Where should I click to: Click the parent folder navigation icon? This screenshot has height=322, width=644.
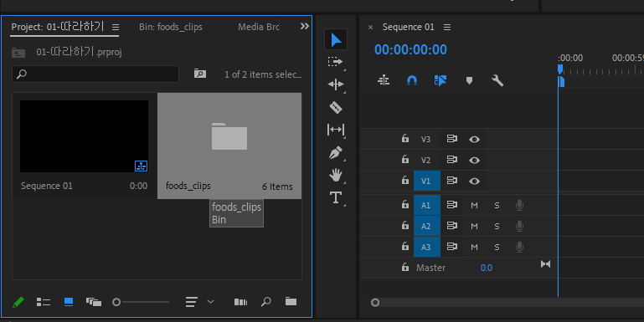click(x=18, y=53)
